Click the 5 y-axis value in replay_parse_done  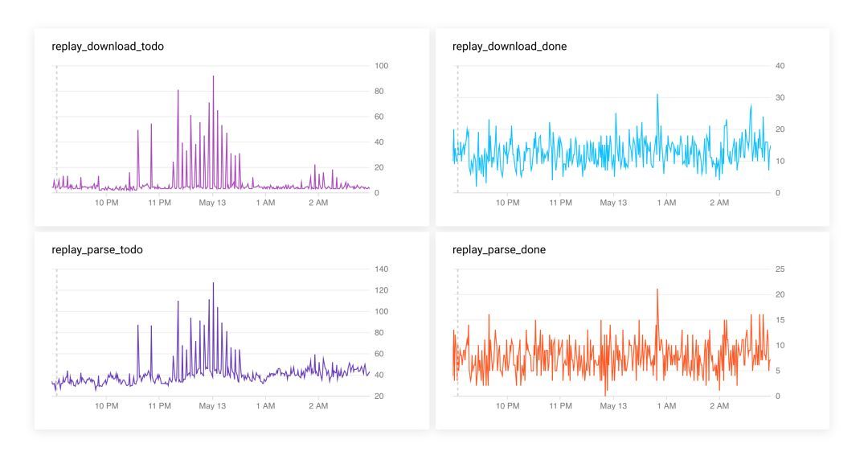[x=778, y=372]
